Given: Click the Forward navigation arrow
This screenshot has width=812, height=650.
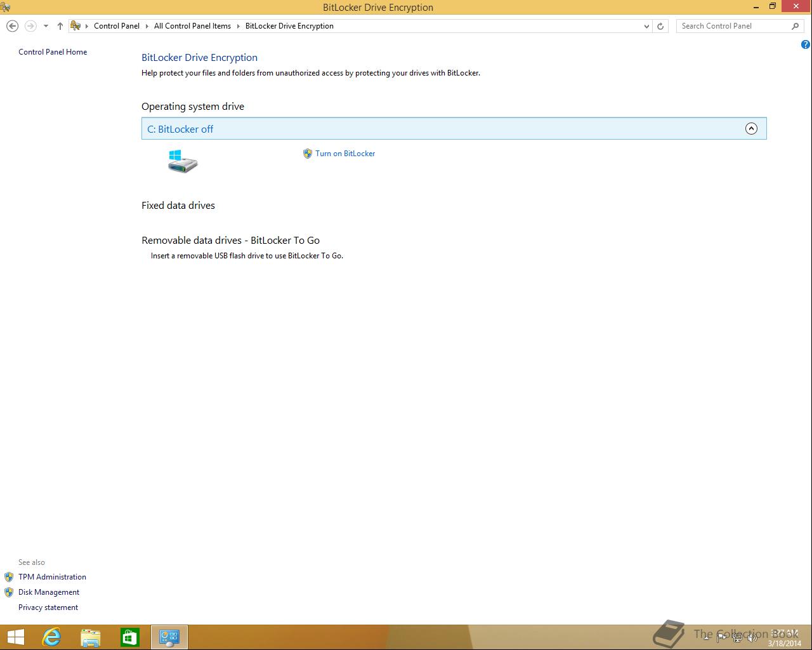Looking at the screenshot, I should click(x=30, y=26).
